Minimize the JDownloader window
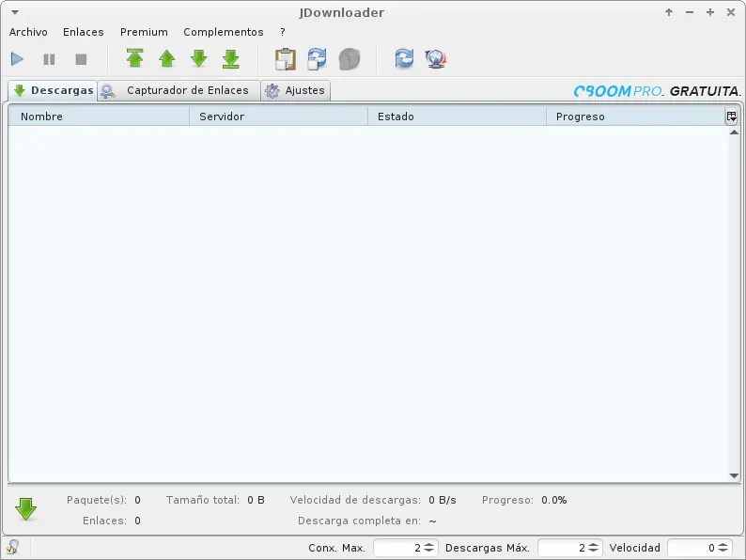 (x=690, y=12)
